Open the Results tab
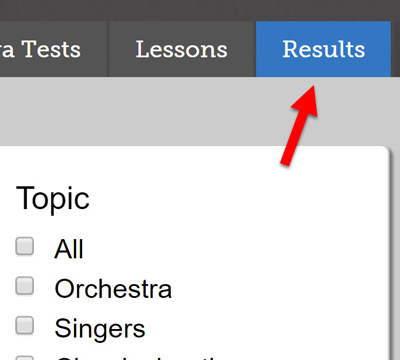 pyautogui.click(x=323, y=49)
